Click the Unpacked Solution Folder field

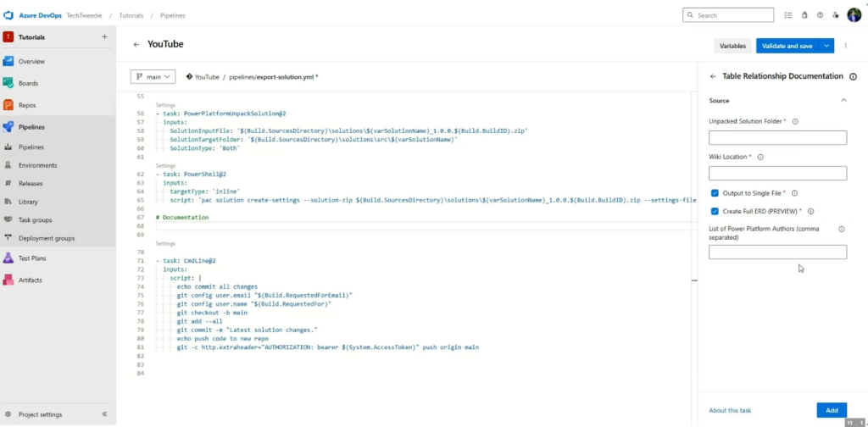[778, 138]
